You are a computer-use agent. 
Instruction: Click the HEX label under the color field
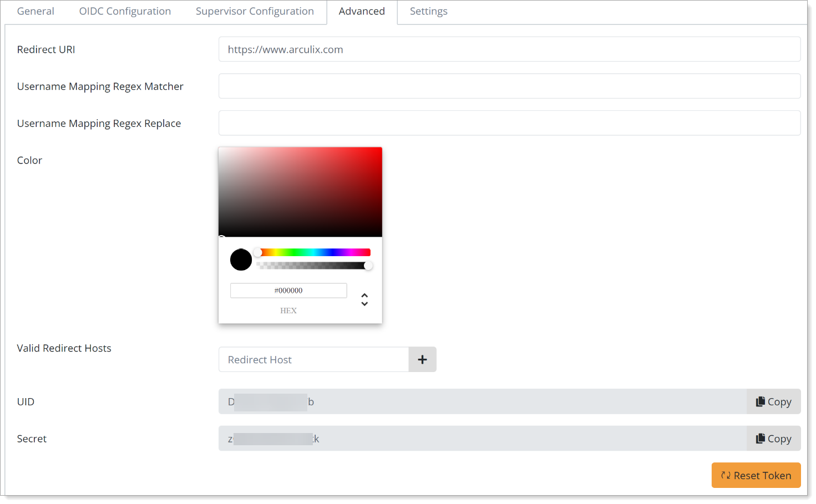click(288, 310)
